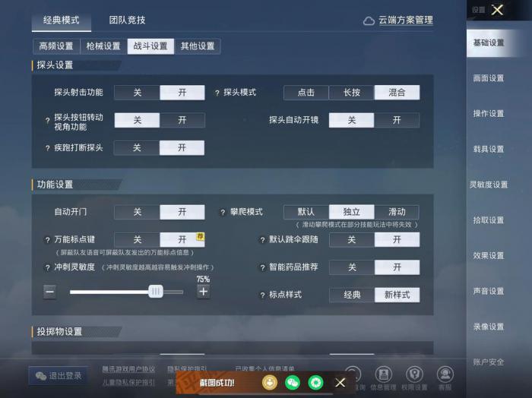Screen dimensions: 532x398
Task: Turn on 自动开门
Action: (182, 212)
